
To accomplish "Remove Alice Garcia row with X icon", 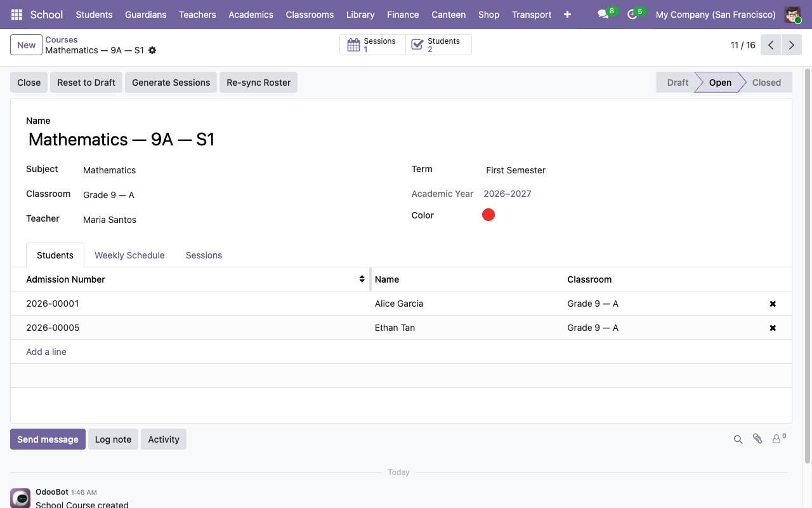I will click(773, 304).
